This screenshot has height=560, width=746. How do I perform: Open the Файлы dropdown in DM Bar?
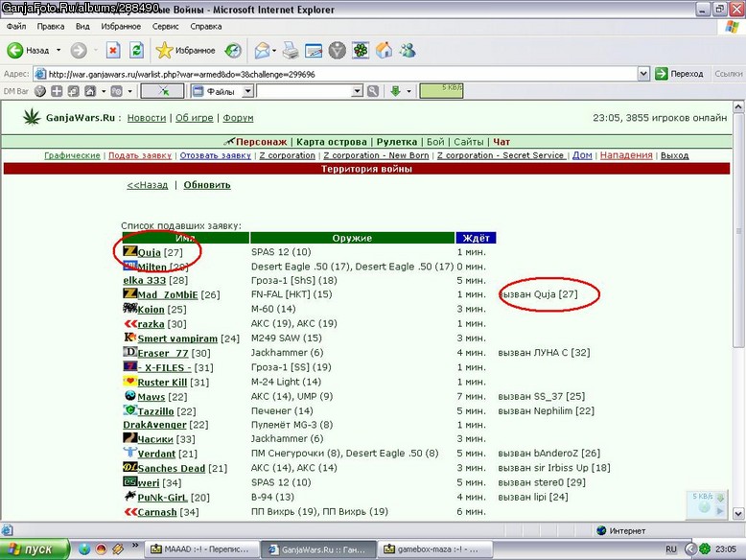(x=248, y=91)
